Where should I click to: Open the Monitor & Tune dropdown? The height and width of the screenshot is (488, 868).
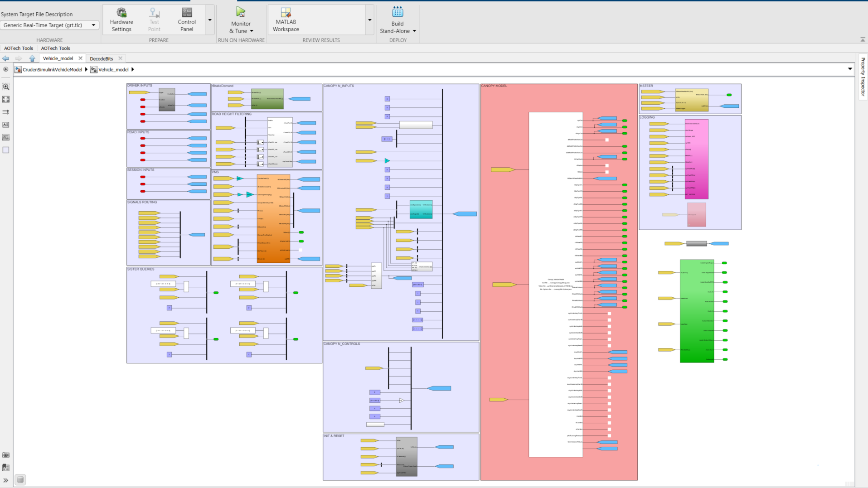[x=252, y=31]
